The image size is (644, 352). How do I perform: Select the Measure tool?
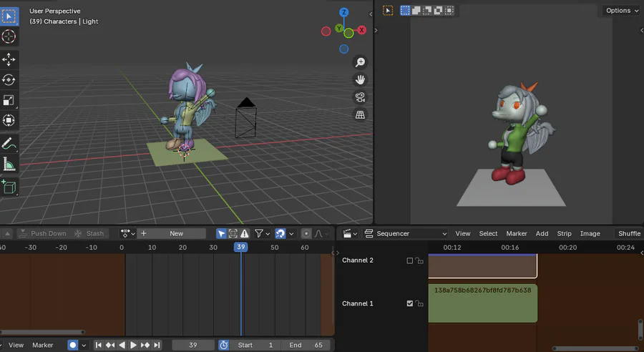(9, 165)
